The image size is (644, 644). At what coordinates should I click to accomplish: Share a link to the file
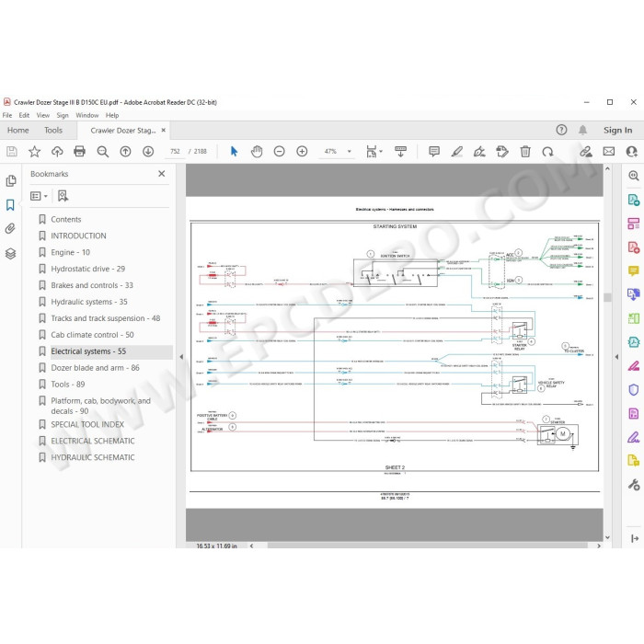[x=586, y=152]
